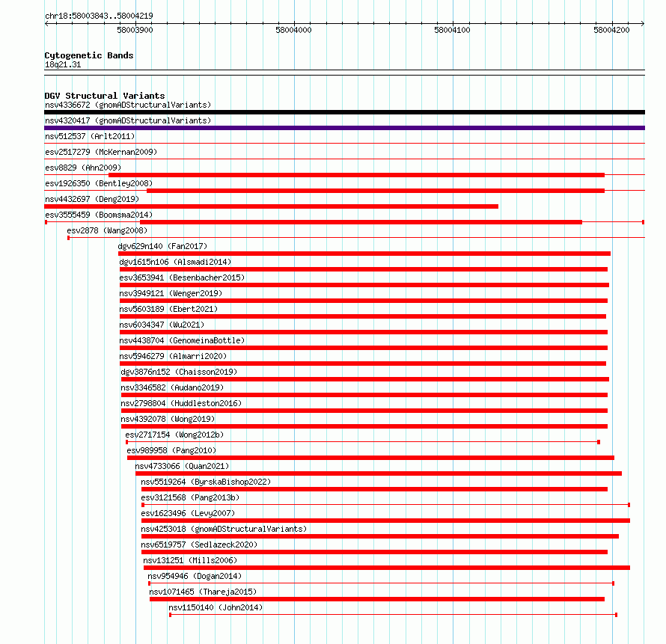
Task: Click the 58003900 ruler position label
Action: click(x=135, y=30)
